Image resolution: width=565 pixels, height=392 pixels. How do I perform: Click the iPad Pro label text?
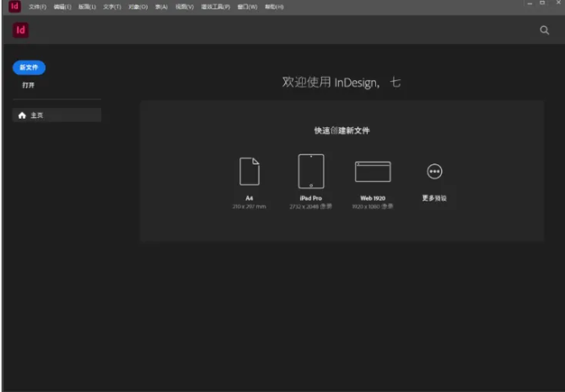[x=311, y=198]
